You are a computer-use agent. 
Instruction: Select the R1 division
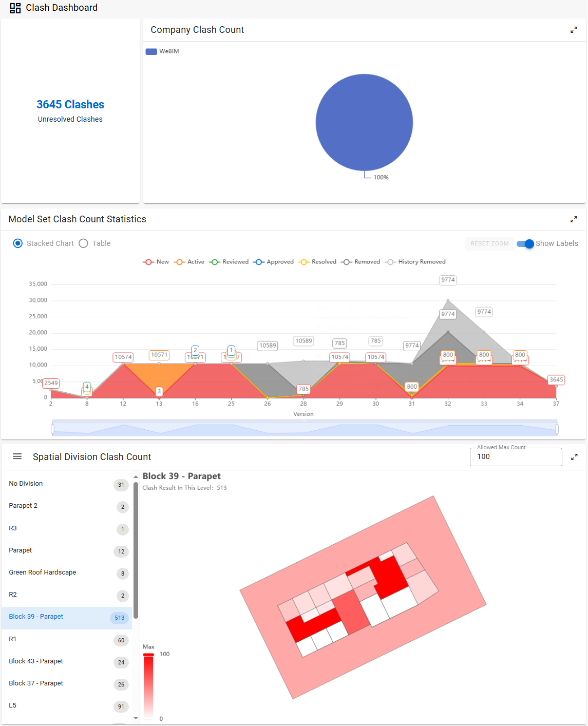pos(67,639)
